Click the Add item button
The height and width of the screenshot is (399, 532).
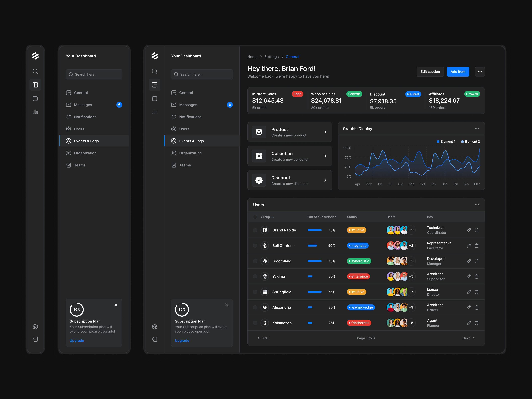point(458,71)
